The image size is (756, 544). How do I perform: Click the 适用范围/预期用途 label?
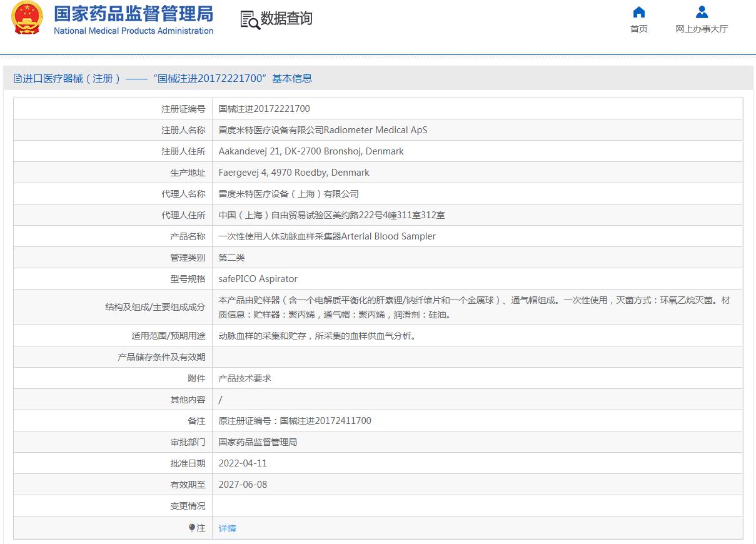168,336
